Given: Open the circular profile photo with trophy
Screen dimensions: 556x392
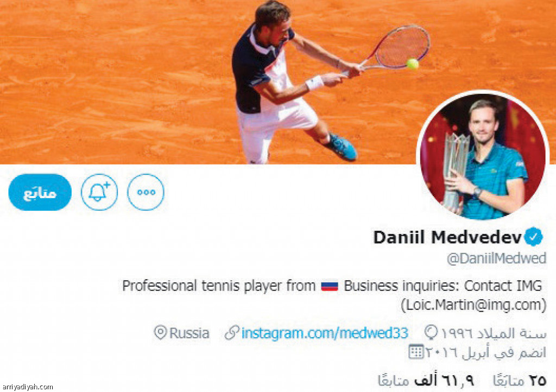Looking at the screenshot, I should click(483, 156).
